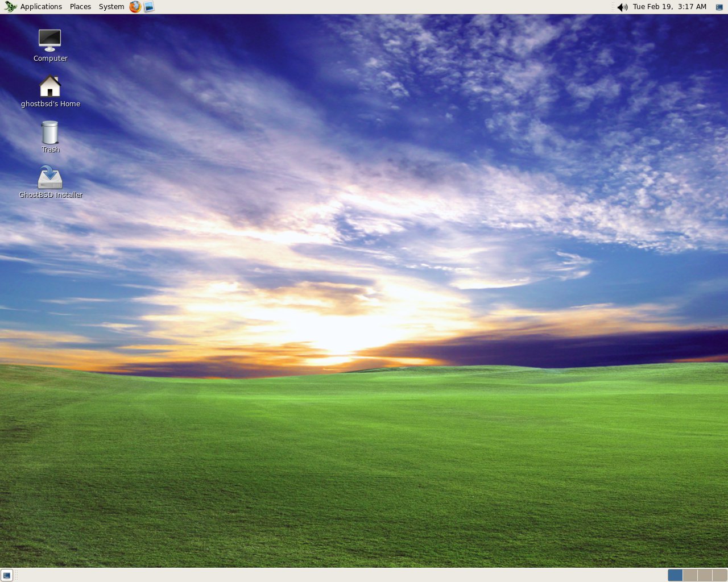
Task: Click the blue tray icon right of the clock
Action: pyautogui.click(x=719, y=7)
